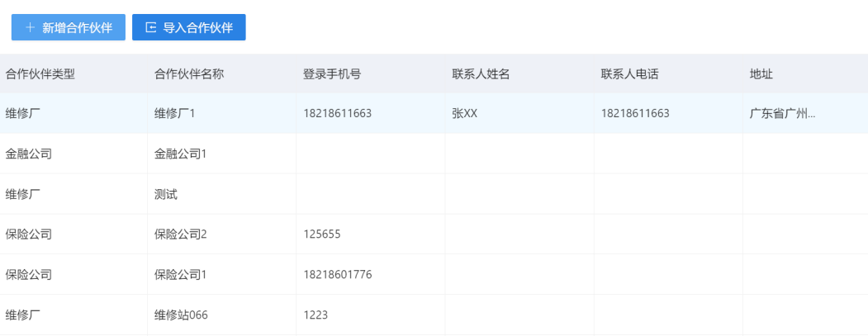Click login phone number 18218601776
Image resolution: width=868 pixels, height=336 pixels.
(337, 274)
